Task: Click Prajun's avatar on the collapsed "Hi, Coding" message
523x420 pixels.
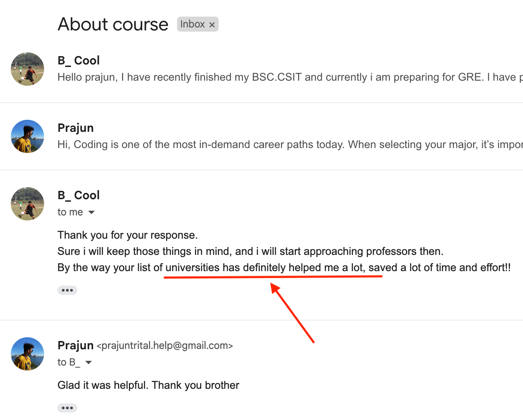Action: click(27, 136)
